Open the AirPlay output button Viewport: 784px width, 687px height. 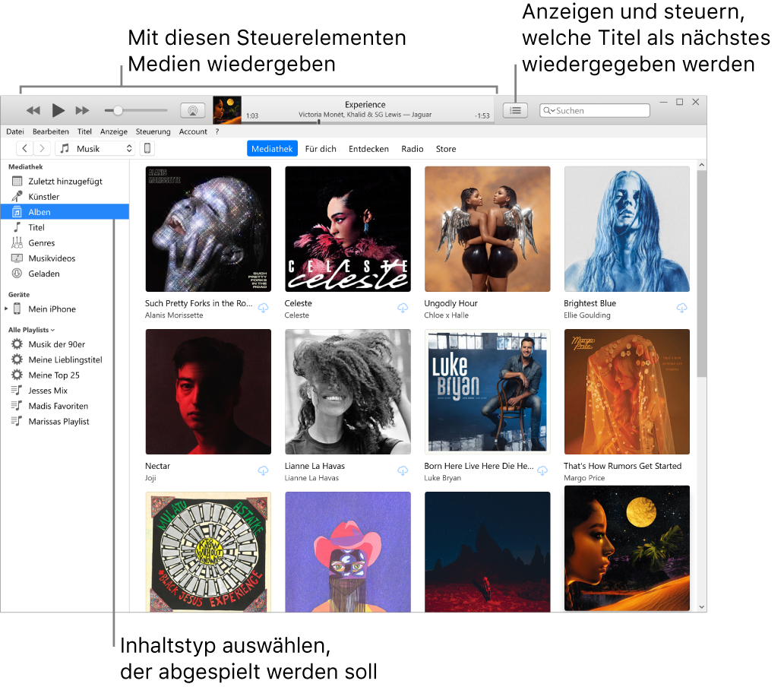tap(192, 110)
